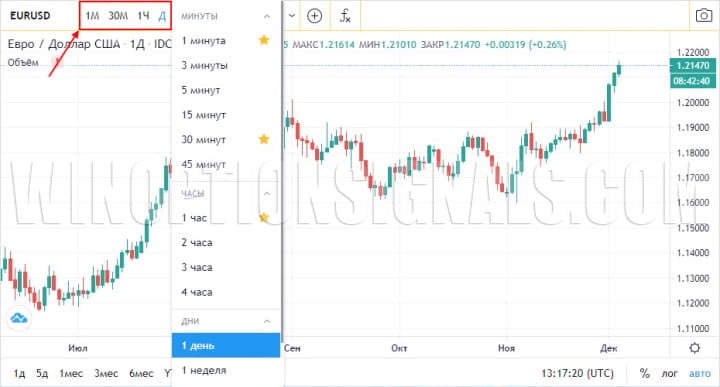Click the EURUSD symbol field
This screenshot has height=387, width=720.
[30, 16]
